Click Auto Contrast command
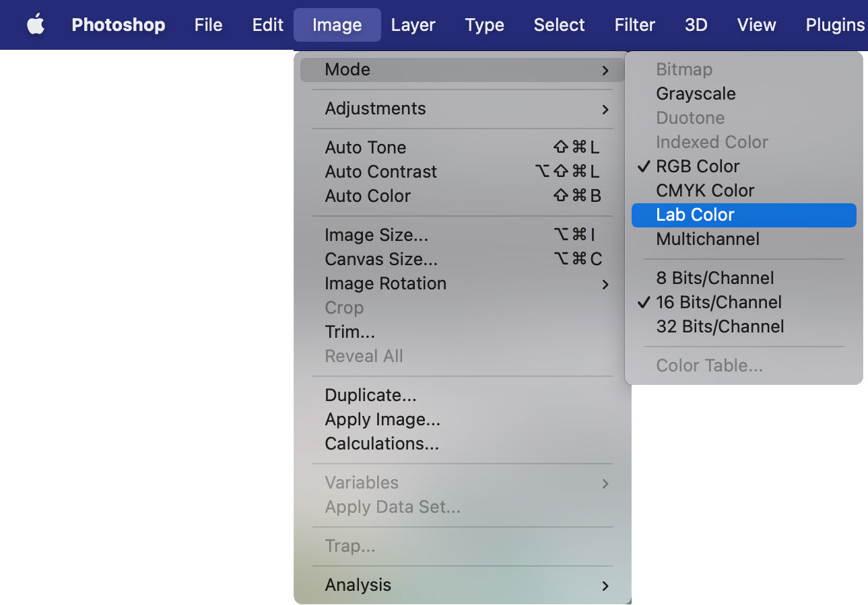This screenshot has width=868, height=605. (380, 172)
